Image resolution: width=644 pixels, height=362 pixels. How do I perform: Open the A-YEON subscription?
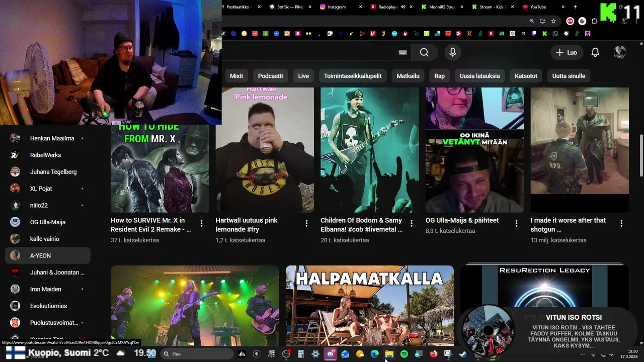(48, 255)
